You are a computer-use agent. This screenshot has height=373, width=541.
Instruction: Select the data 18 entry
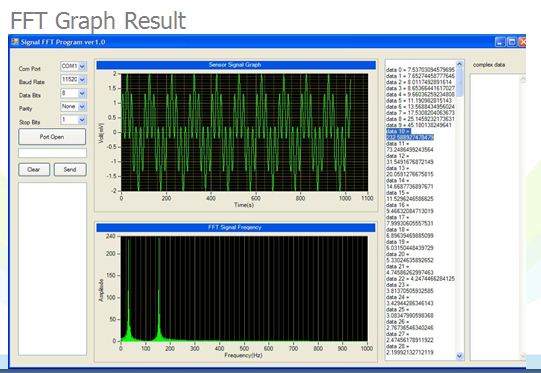(410, 233)
